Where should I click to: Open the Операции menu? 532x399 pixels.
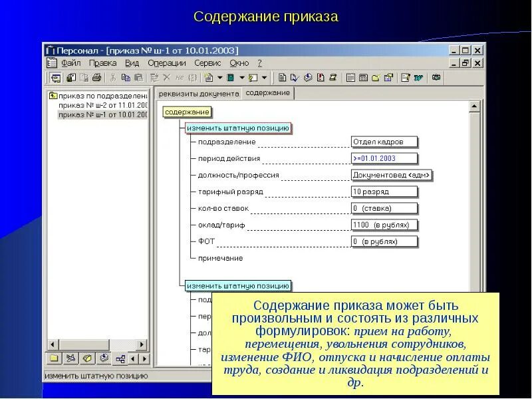(x=167, y=63)
